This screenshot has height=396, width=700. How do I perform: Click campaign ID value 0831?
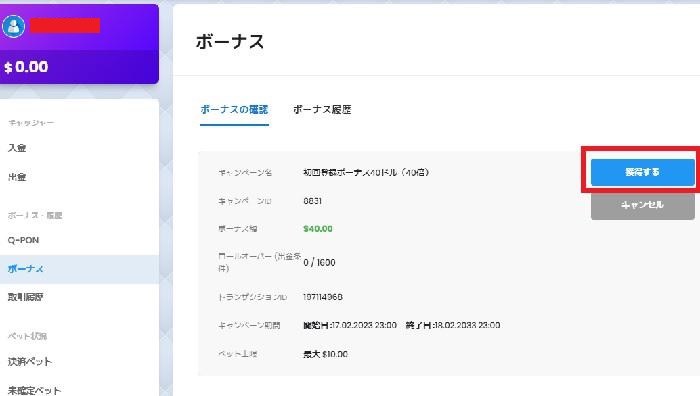click(312, 201)
